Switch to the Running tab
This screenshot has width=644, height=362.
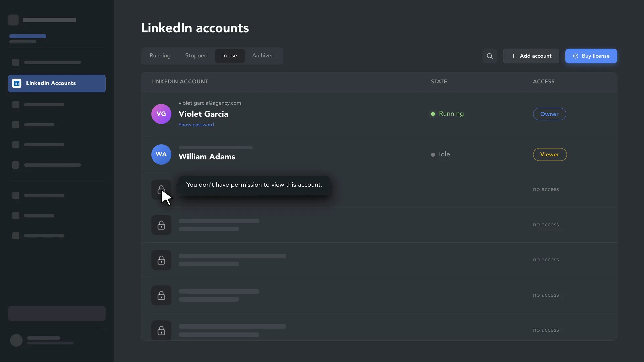160,56
